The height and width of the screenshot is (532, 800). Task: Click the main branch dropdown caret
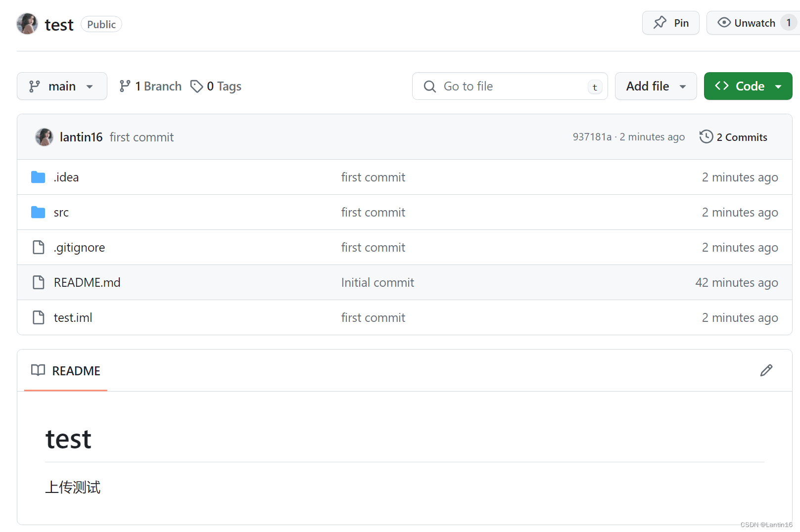click(x=90, y=87)
